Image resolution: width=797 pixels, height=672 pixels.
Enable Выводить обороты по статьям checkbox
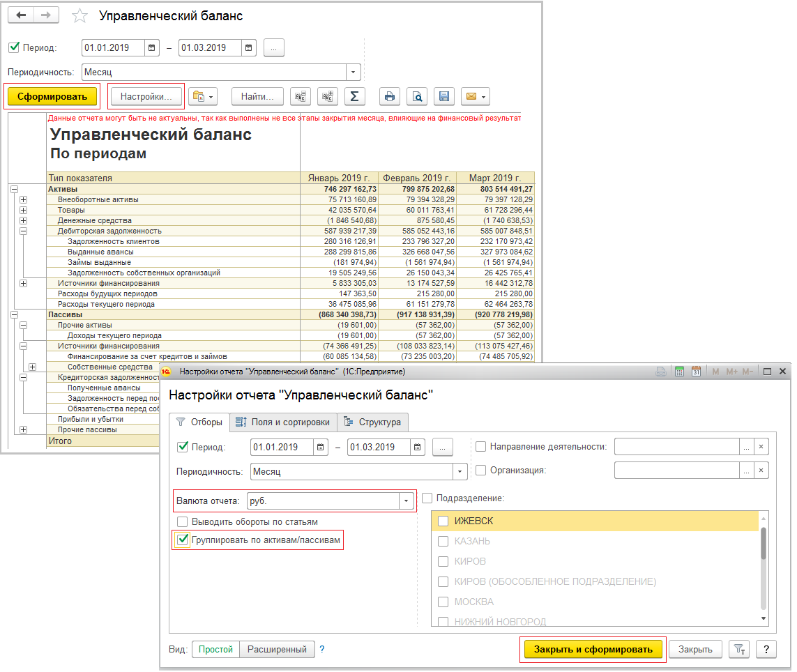click(183, 521)
